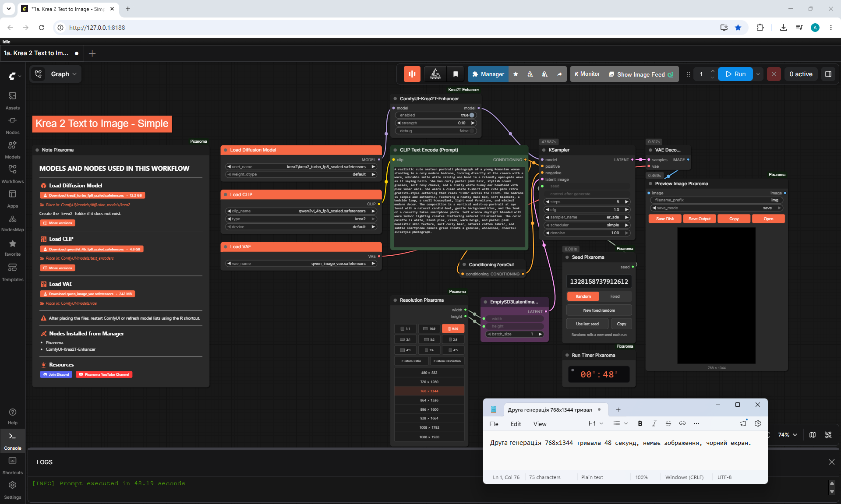Click the share arrow icon in Manager group
The height and width of the screenshot is (504, 841).
coord(559,74)
